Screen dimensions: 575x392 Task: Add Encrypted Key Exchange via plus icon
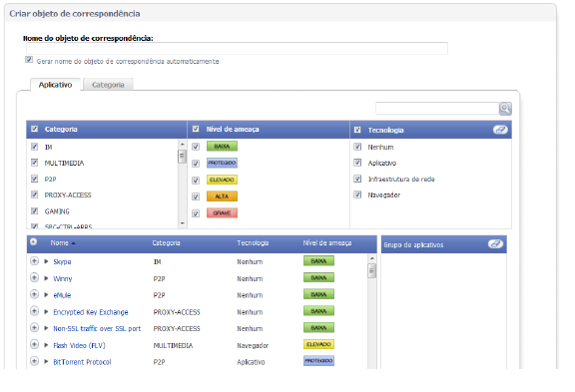[34, 311]
